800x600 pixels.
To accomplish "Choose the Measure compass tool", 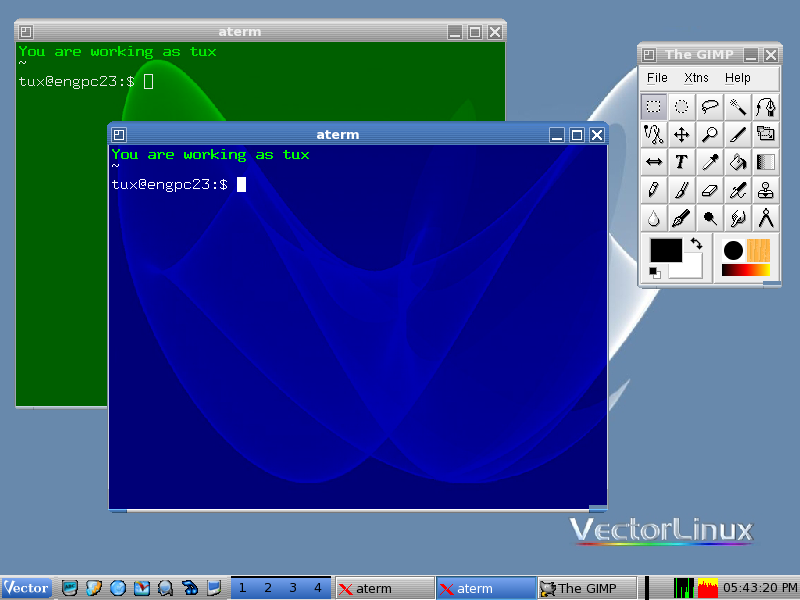I will pyautogui.click(x=766, y=218).
